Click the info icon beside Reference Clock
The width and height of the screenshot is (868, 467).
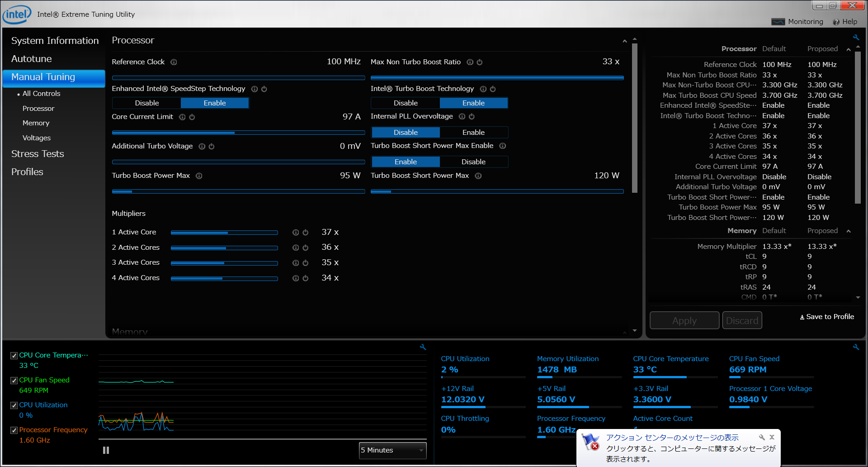point(174,62)
